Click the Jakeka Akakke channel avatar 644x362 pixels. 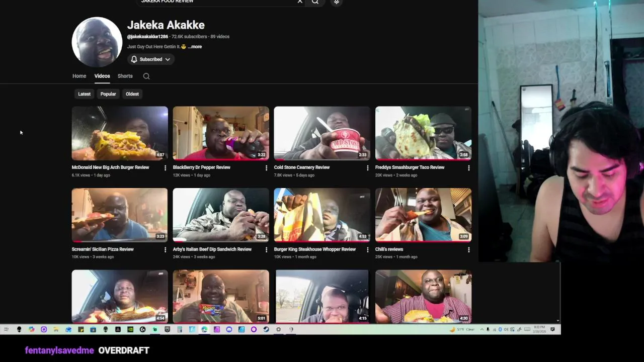coord(97,42)
